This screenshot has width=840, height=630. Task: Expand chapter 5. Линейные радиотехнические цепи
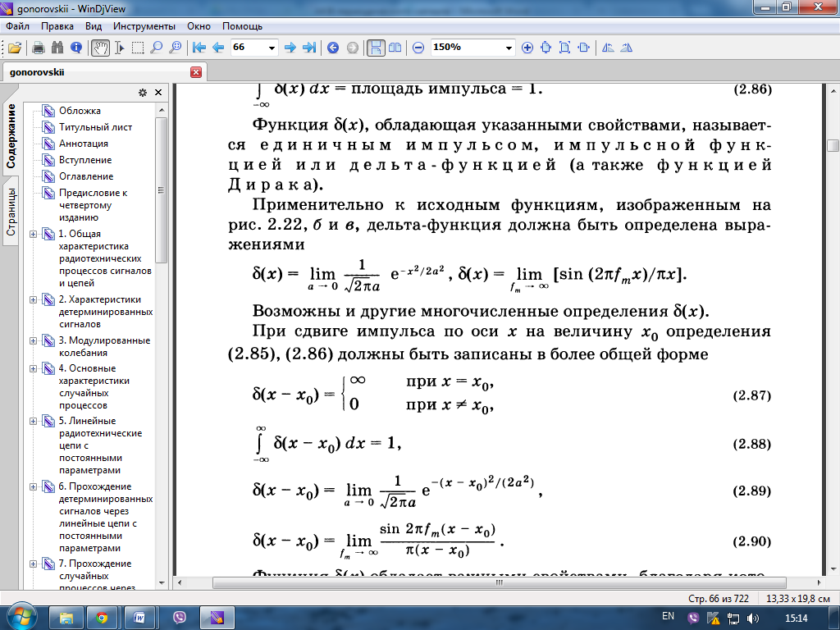pyautogui.click(x=33, y=421)
